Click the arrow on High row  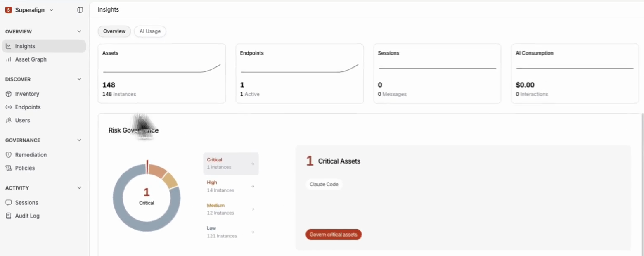[253, 187]
